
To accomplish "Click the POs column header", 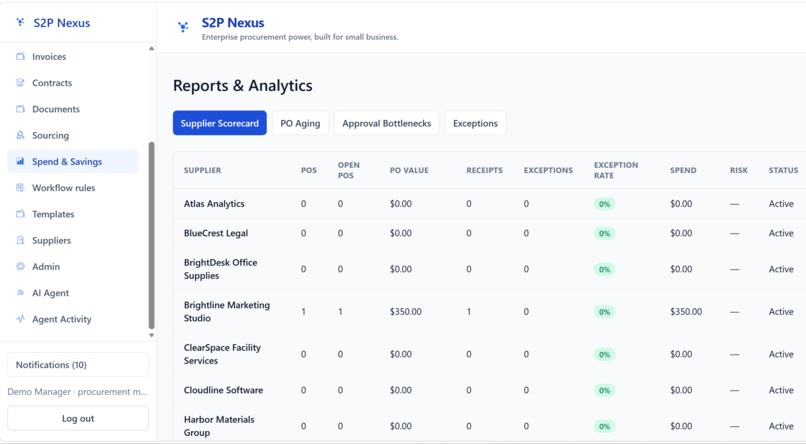I will pos(308,170).
